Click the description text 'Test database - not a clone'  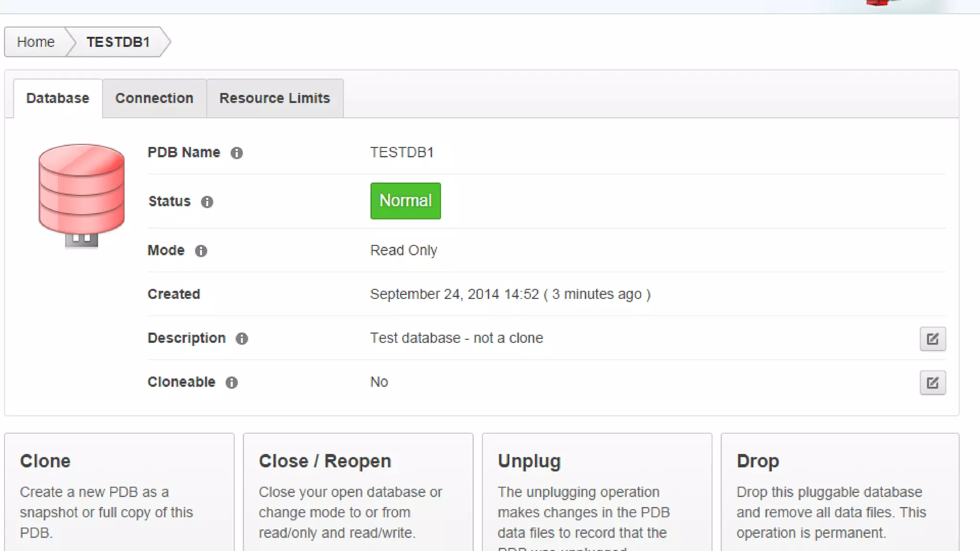point(457,338)
